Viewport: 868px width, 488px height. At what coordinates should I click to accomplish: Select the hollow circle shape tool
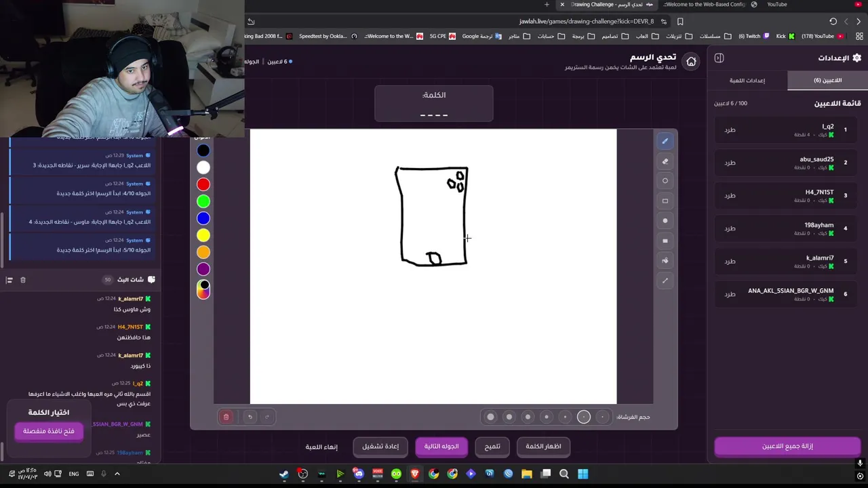(x=665, y=181)
